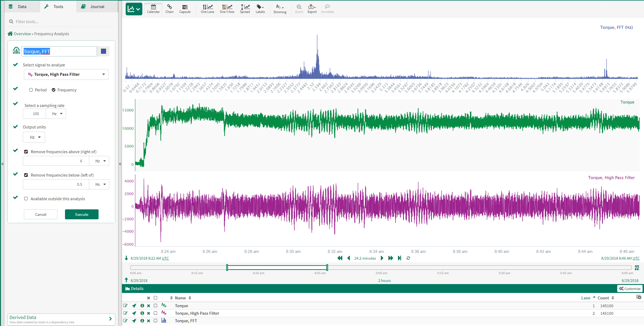The image size is (644, 326).
Task: Toggle signal Labels display
Action: pos(260,9)
